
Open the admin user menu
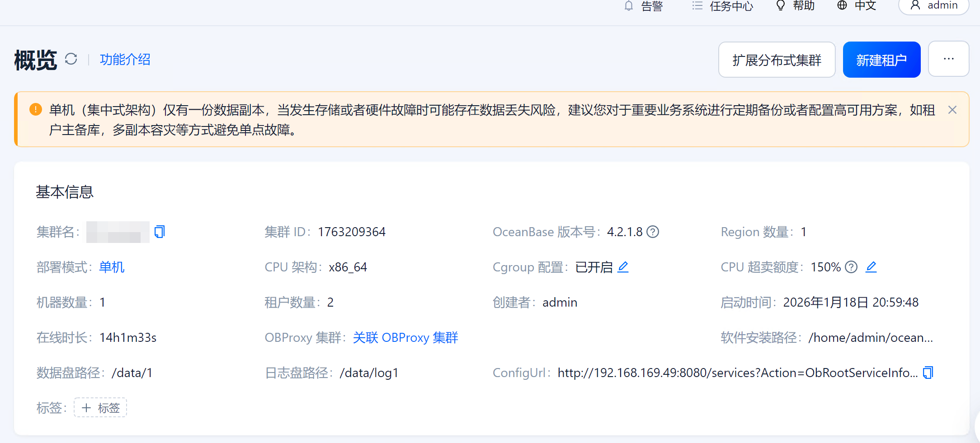point(933,6)
